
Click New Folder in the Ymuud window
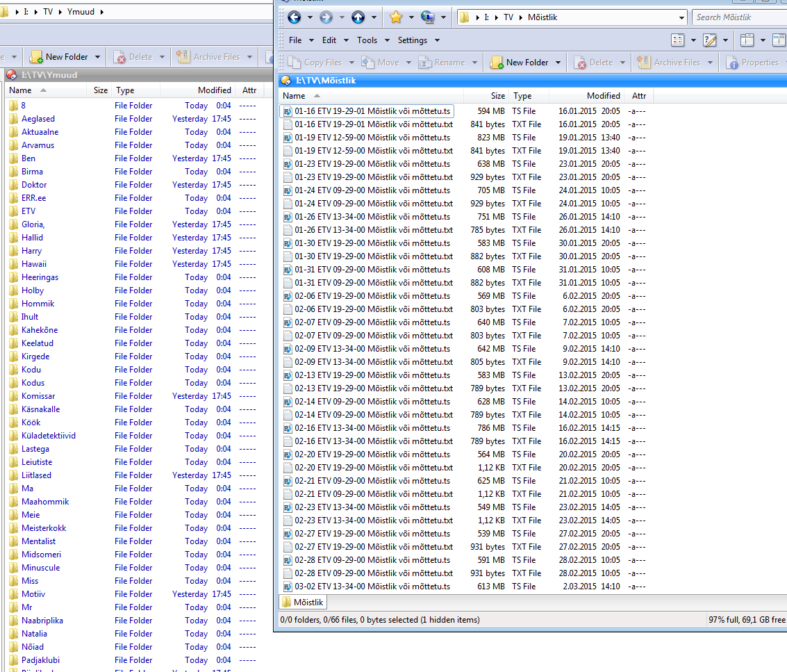(x=59, y=57)
